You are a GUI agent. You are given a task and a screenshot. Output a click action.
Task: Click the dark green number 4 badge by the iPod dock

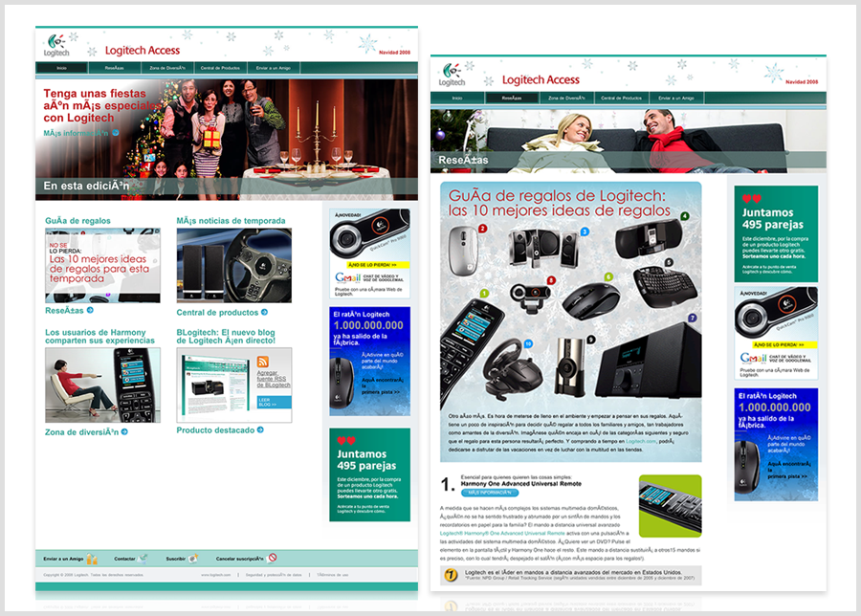685,216
